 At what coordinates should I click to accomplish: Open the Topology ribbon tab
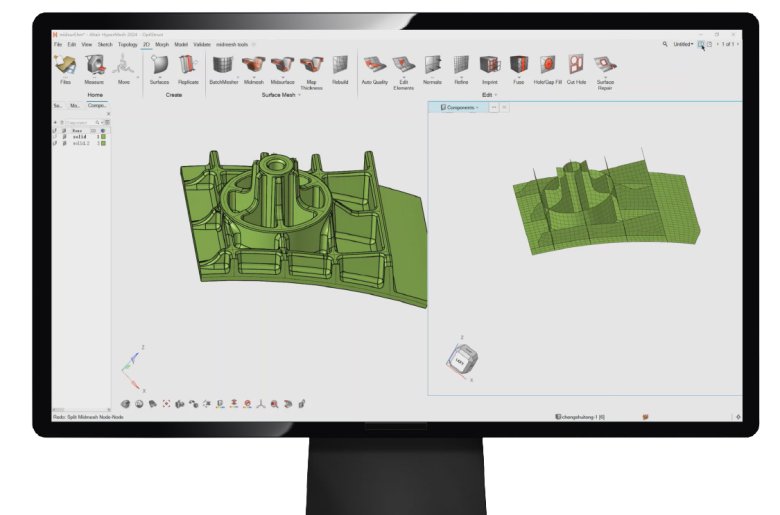coord(127,44)
